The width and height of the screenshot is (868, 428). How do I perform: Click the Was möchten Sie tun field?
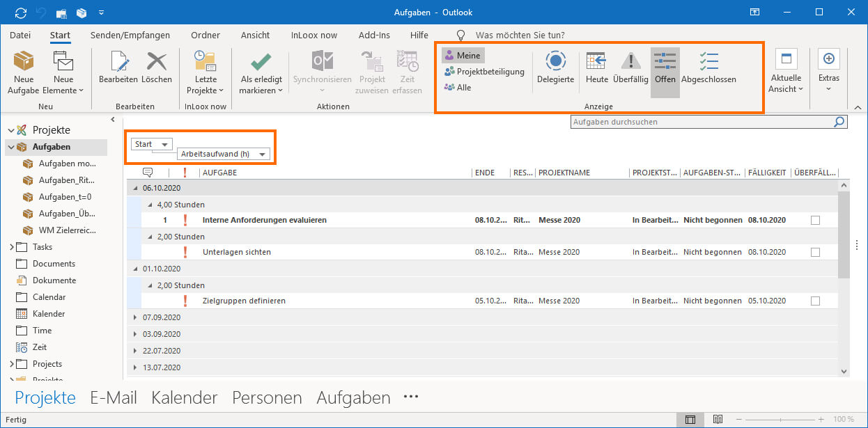[520, 35]
